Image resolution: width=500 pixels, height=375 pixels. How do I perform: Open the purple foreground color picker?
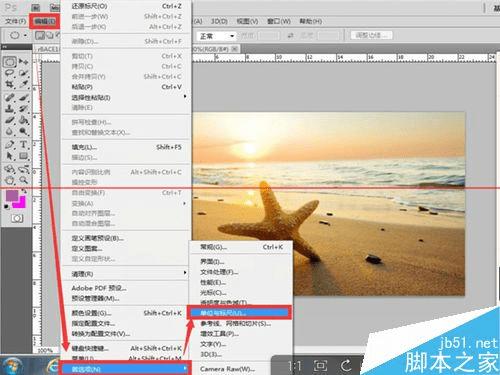click(12, 195)
